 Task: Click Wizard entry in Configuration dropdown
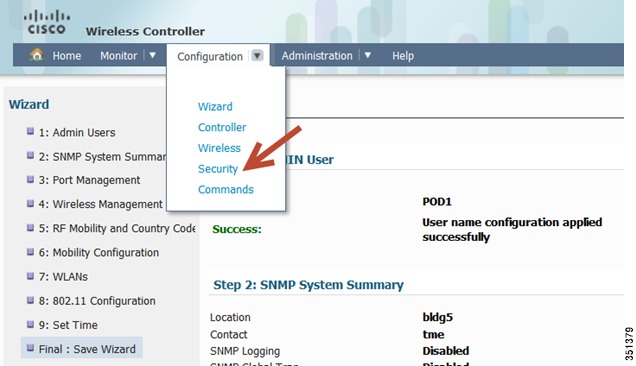[215, 107]
